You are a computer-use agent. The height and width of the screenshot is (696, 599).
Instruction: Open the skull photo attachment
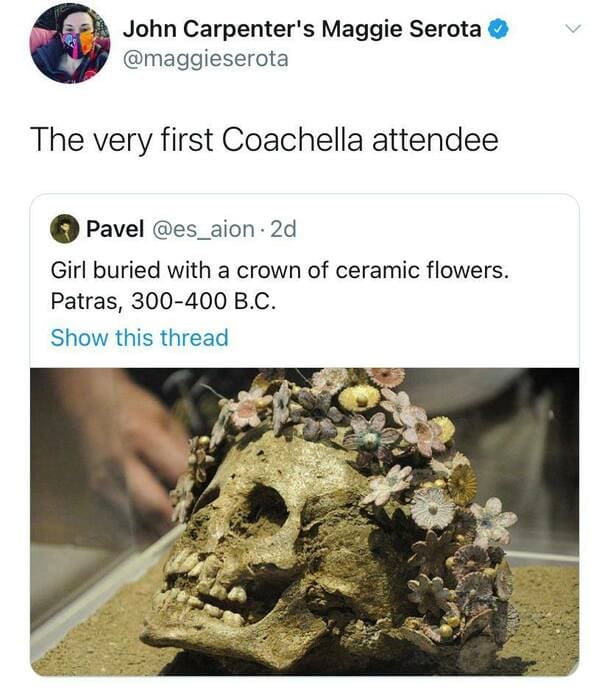coord(305,522)
